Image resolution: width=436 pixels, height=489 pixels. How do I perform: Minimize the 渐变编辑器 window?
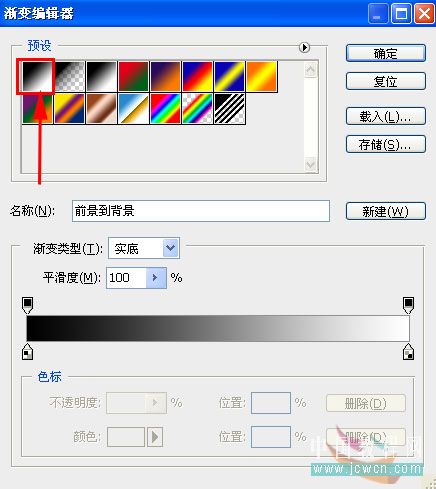point(378,14)
